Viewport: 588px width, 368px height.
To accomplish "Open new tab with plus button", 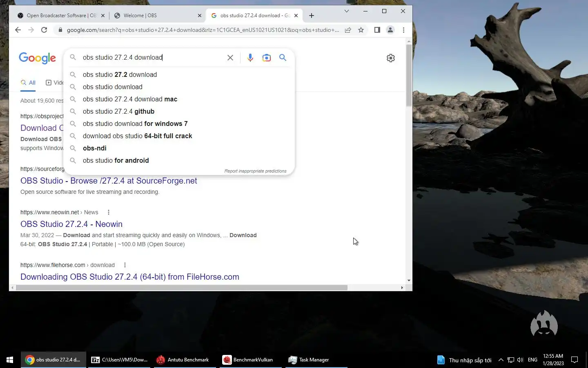I will pyautogui.click(x=312, y=16).
